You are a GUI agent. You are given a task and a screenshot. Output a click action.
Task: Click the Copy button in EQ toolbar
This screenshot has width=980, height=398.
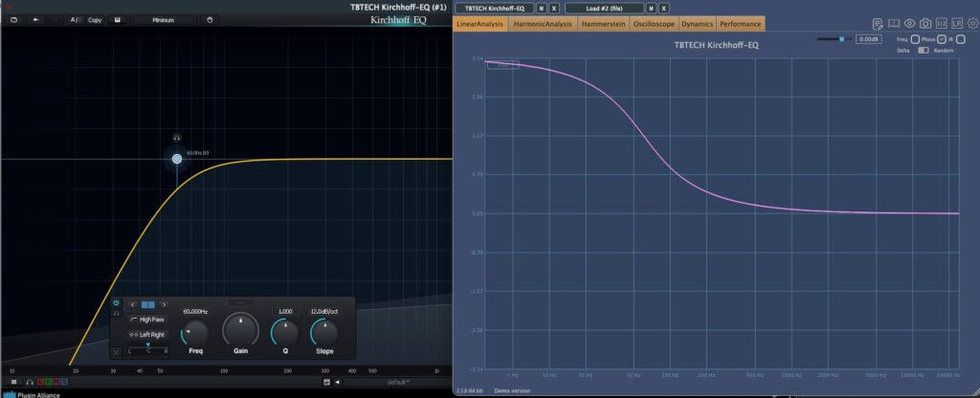pos(95,20)
